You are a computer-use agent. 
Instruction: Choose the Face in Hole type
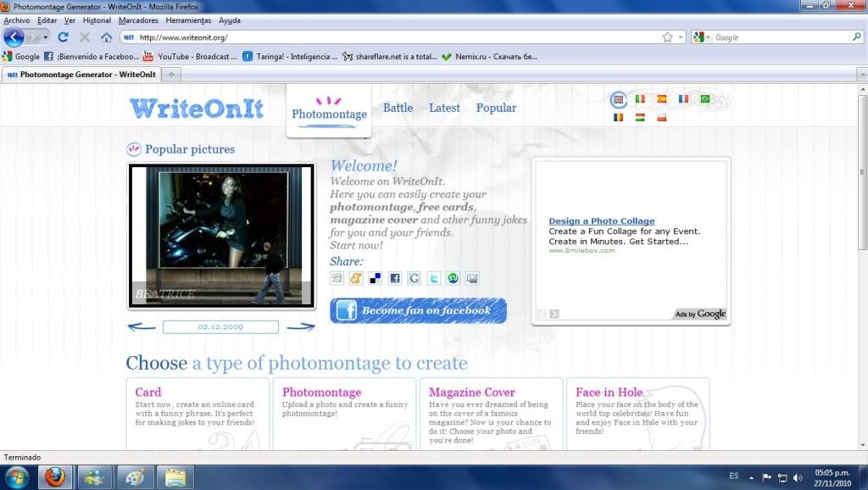(x=609, y=392)
